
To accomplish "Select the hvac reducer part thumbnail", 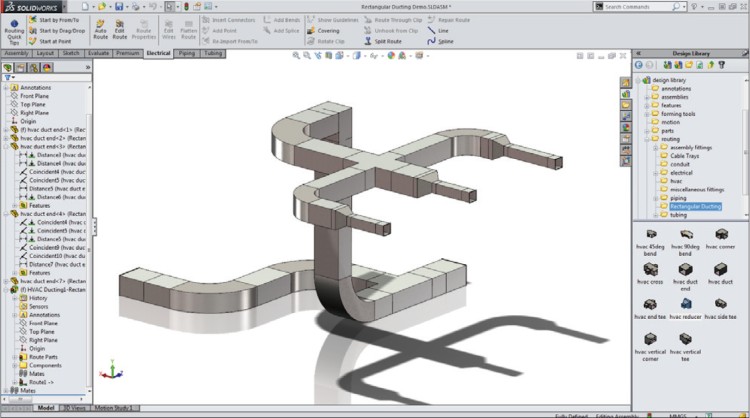I will click(x=686, y=304).
